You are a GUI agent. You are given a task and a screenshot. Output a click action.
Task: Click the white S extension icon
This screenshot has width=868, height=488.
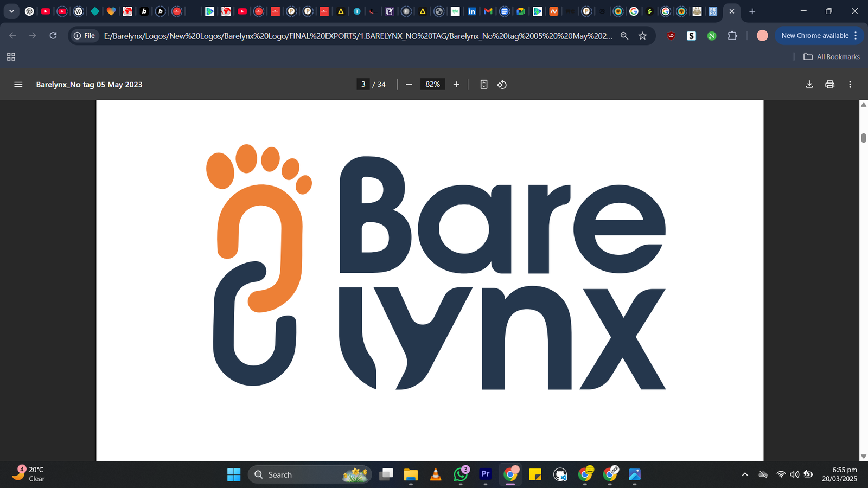pyautogui.click(x=691, y=36)
